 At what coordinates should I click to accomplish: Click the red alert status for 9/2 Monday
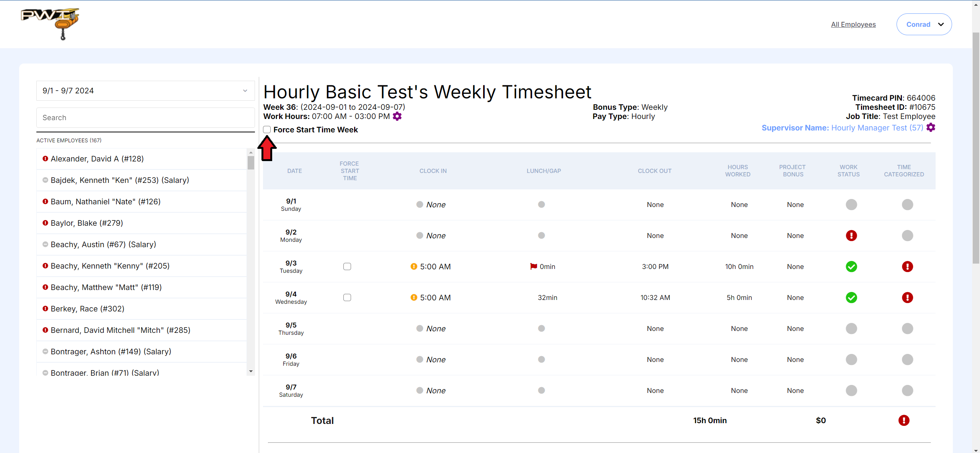[x=851, y=236]
